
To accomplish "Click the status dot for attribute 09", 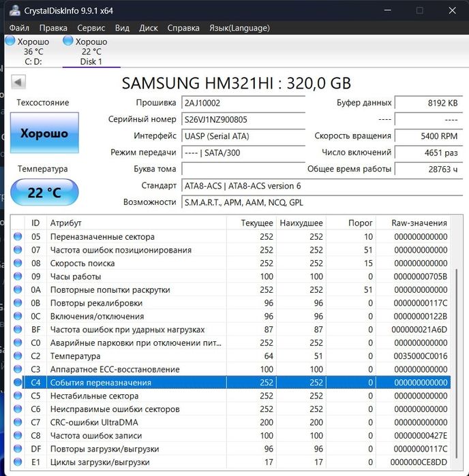I will 18,276.
